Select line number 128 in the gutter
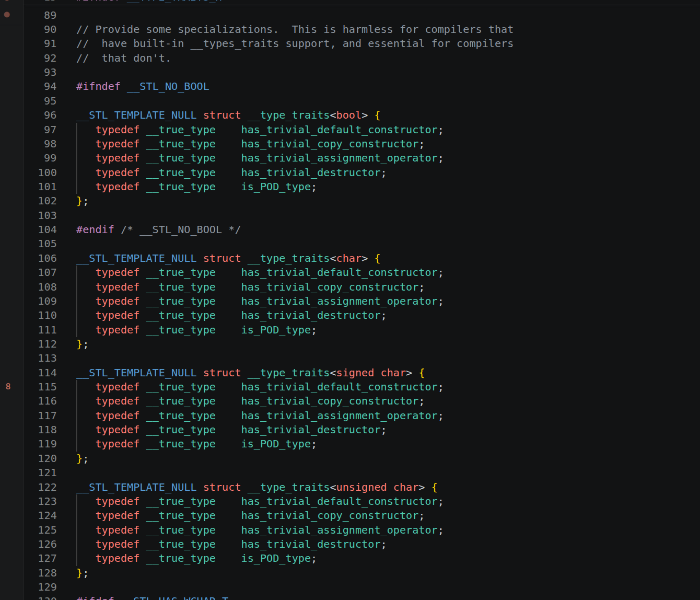 tap(48, 573)
